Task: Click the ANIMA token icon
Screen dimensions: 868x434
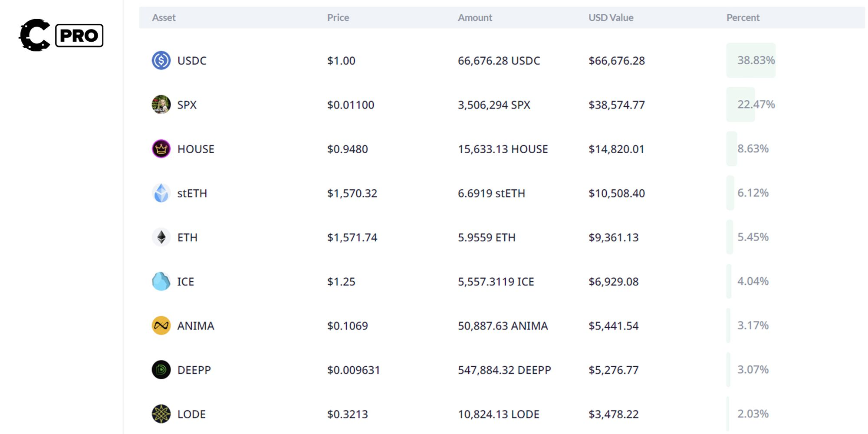Action: click(161, 325)
